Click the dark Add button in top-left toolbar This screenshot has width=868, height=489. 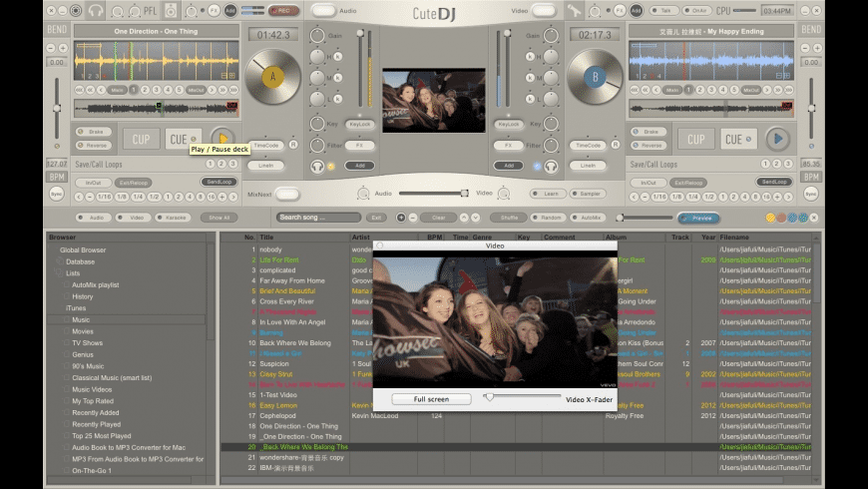click(230, 11)
